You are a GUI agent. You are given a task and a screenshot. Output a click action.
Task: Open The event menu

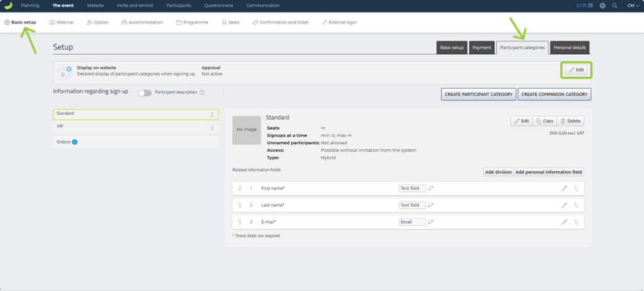[64, 5]
